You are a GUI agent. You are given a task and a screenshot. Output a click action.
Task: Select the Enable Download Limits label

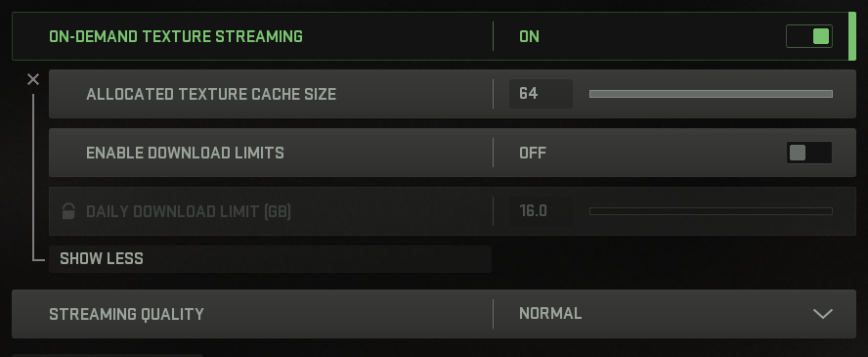click(x=185, y=153)
